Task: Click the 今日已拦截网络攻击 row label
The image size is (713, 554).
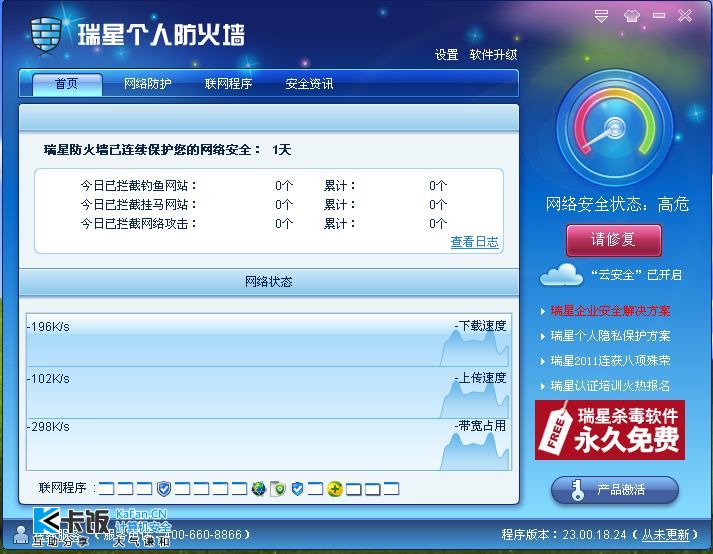Action: (x=138, y=224)
